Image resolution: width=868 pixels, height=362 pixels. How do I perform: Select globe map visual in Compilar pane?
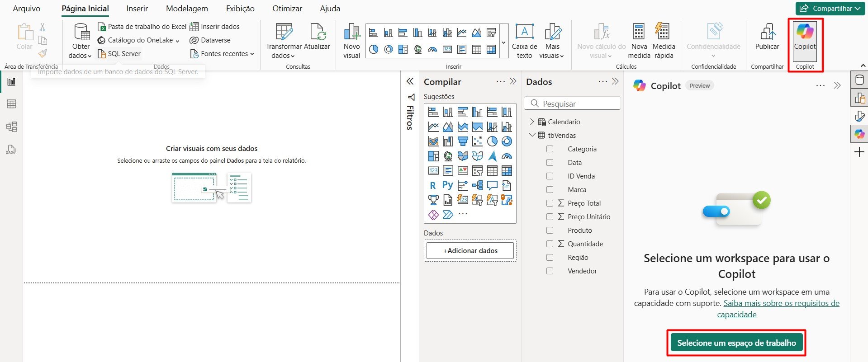[x=448, y=156]
